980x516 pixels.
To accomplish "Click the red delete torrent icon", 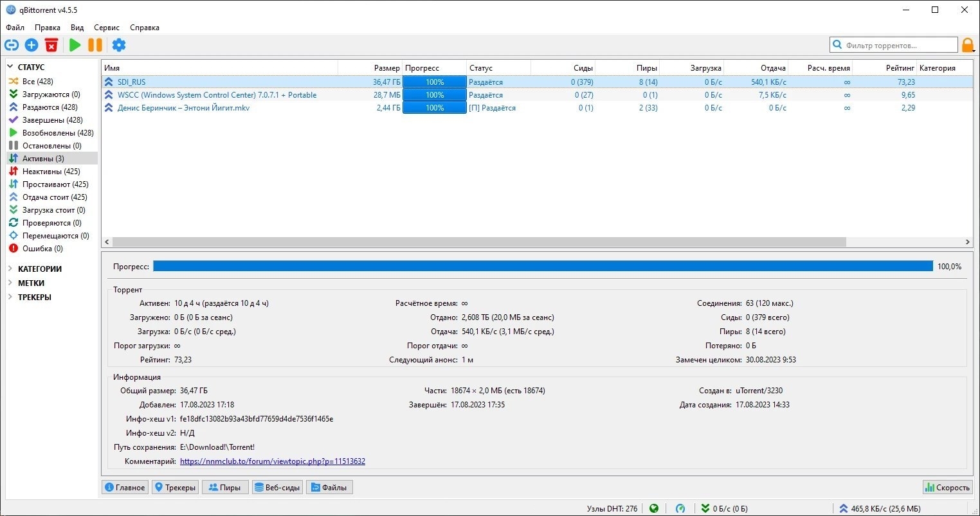I will click(51, 45).
